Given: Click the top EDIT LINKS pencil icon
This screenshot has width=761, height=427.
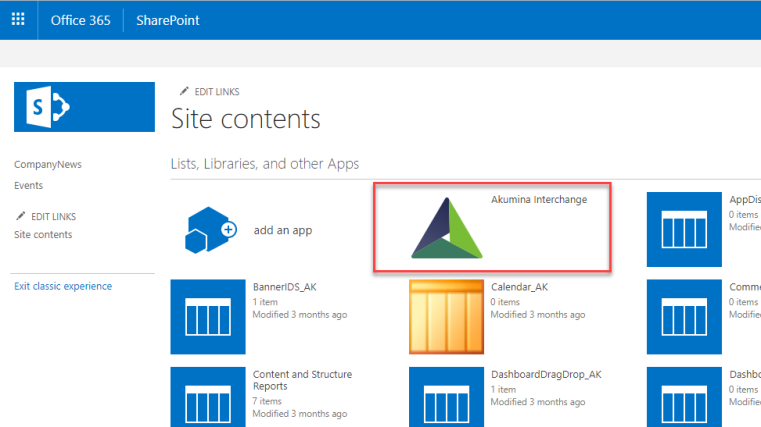Looking at the screenshot, I should (184, 91).
